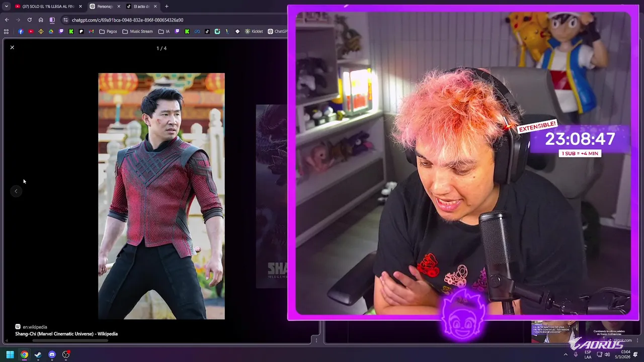This screenshot has width=644, height=362.
Task: Close the YouTube tab
Action: click(x=80, y=7)
